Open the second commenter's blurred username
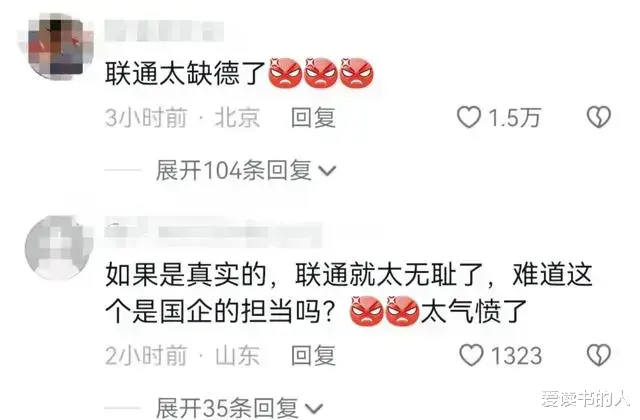 point(212,232)
